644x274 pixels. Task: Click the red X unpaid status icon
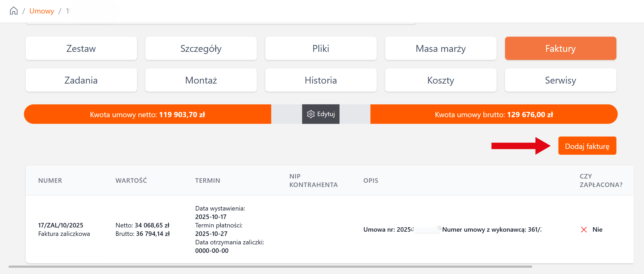tap(584, 230)
